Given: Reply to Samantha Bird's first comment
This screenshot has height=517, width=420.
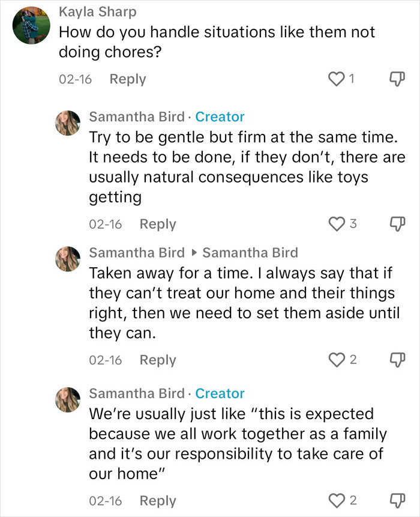Looking at the screenshot, I should pyautogui.click(x=158, y=223).
